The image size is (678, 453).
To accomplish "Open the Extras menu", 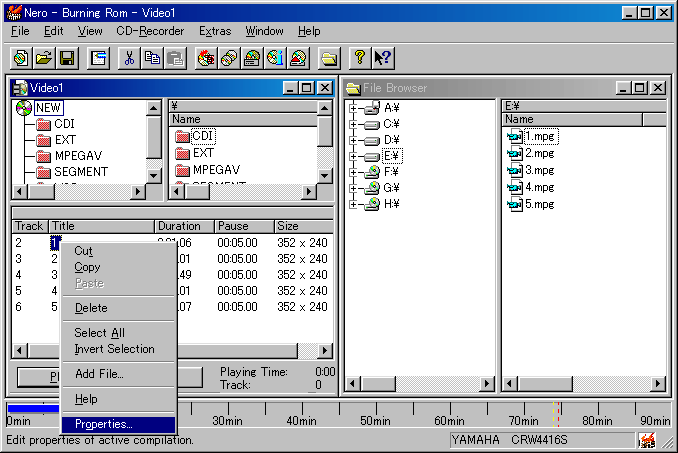I will (x=215, y=31).
